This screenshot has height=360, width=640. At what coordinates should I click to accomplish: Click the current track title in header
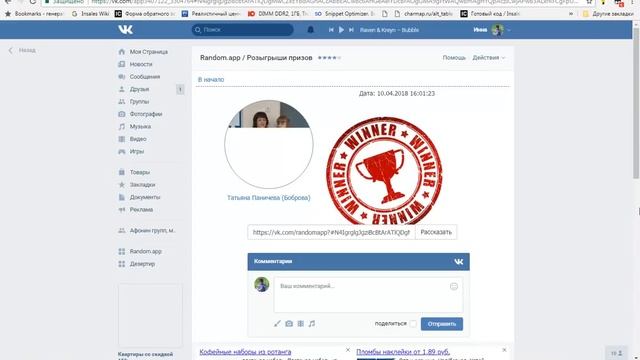389,30
